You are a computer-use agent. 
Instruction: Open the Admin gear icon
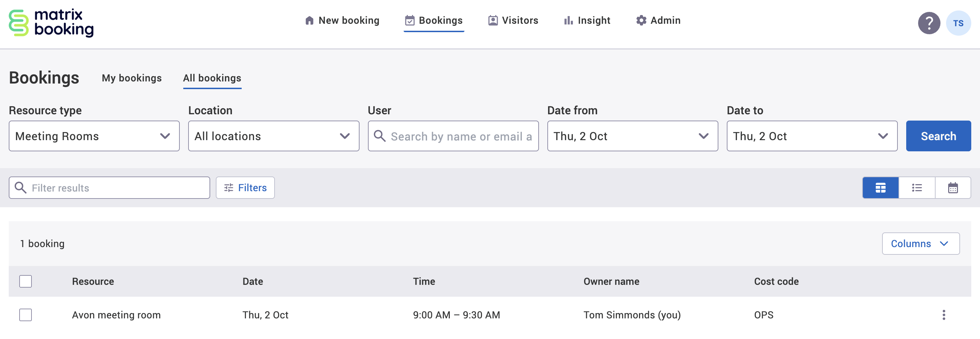click(641, 21)
